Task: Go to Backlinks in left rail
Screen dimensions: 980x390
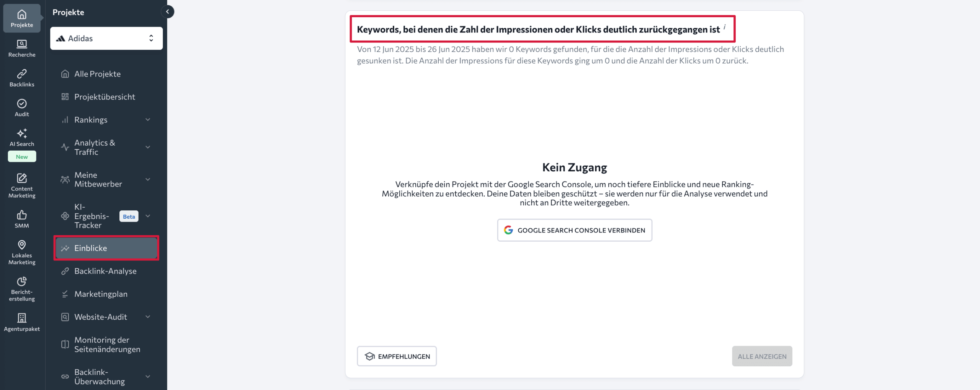Action: (22, 78)
